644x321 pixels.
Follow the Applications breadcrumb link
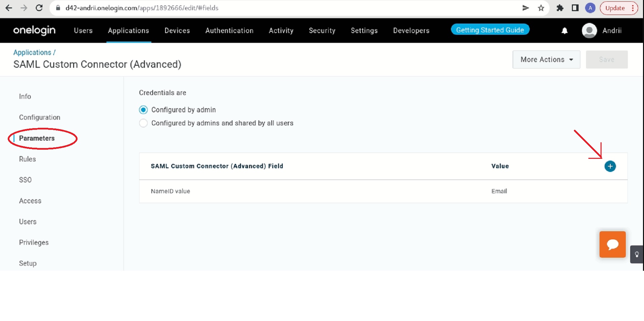(x=32, y=53)
